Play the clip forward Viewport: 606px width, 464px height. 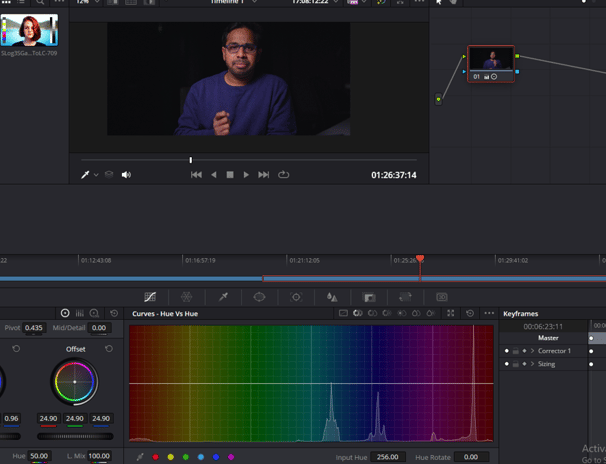246,175
